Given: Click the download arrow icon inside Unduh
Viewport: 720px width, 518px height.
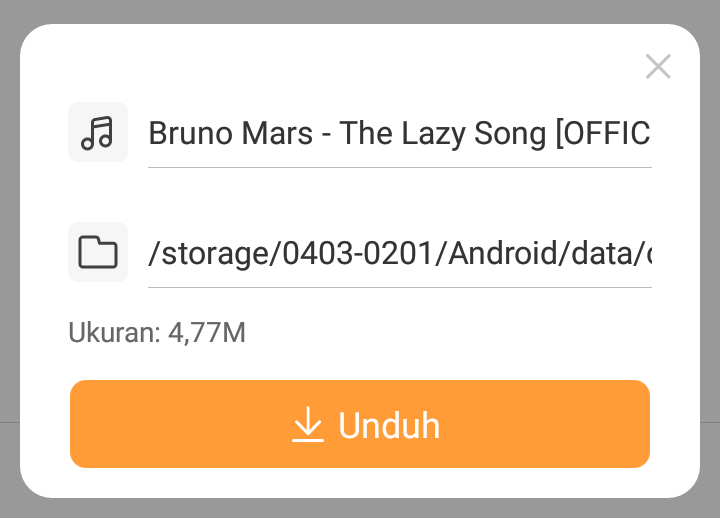Looking at the screenshot, I should pyautogui.click(x=308, y=425).
